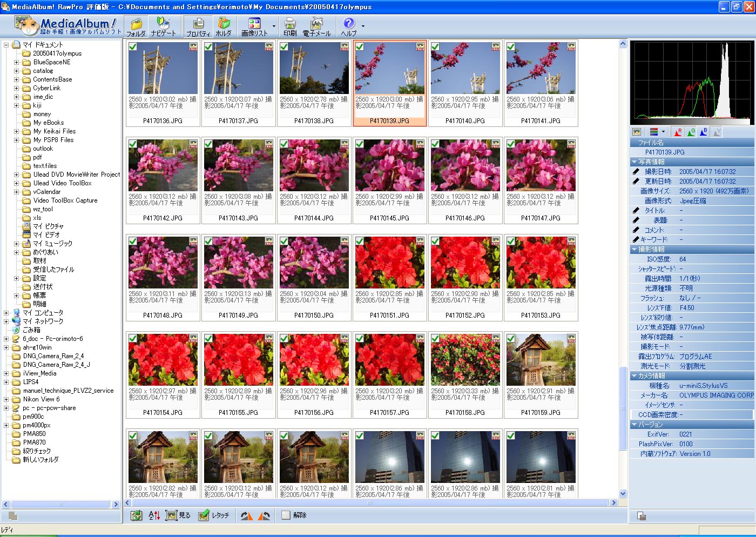Click the refresh thumbnails icon

[x=136, y=515]
